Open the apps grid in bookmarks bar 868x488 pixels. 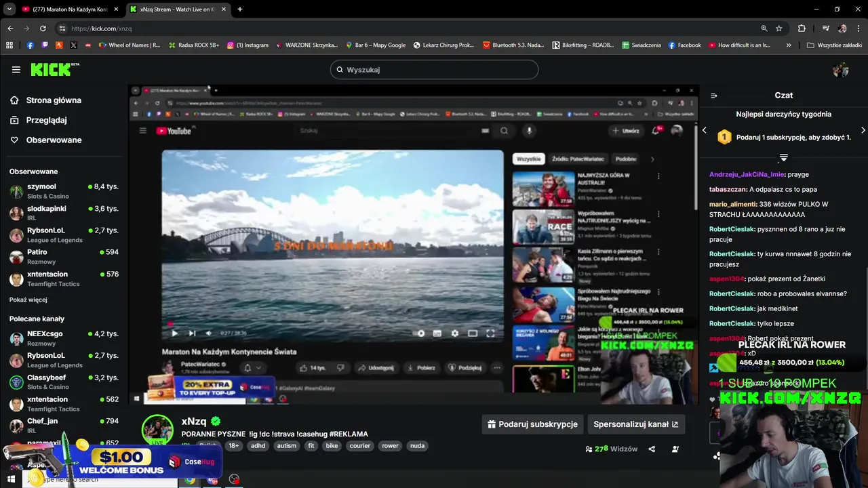pos(9,45)
